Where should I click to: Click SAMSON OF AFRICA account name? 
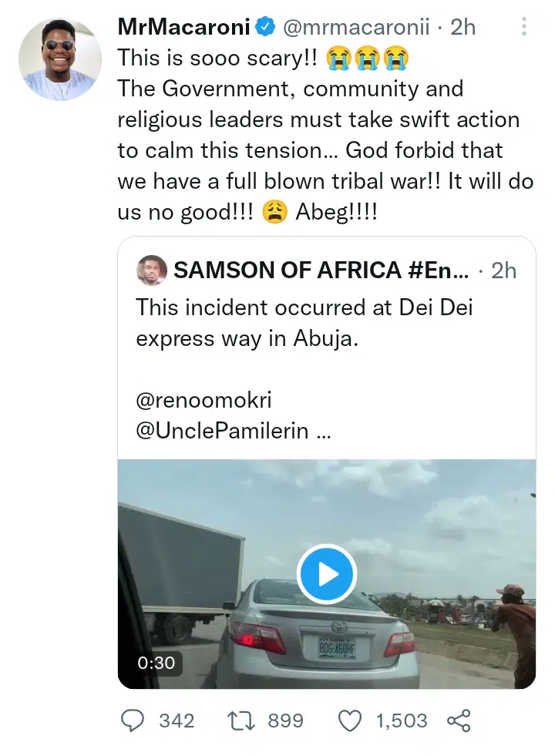tap(320, 270)
